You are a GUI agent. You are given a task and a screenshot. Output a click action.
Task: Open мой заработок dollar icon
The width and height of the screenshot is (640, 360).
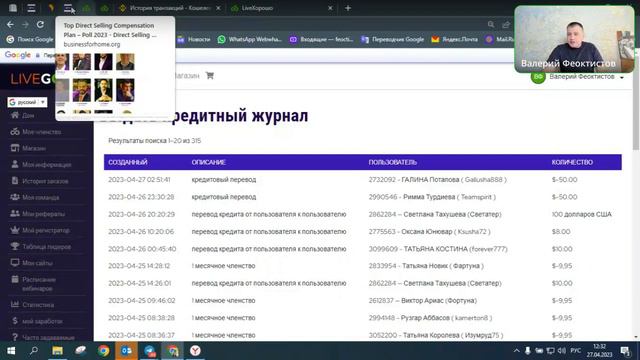click(x=15, y=321)
